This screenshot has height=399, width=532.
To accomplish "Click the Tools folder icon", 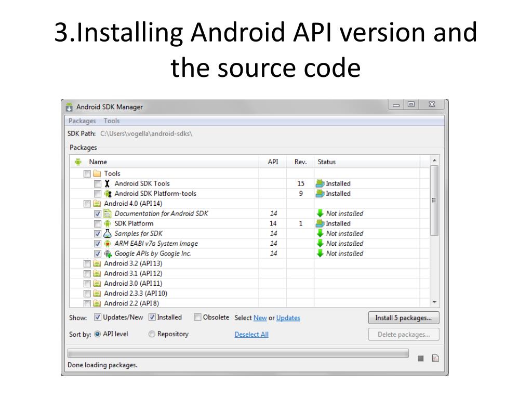I will tap(97, 174).
